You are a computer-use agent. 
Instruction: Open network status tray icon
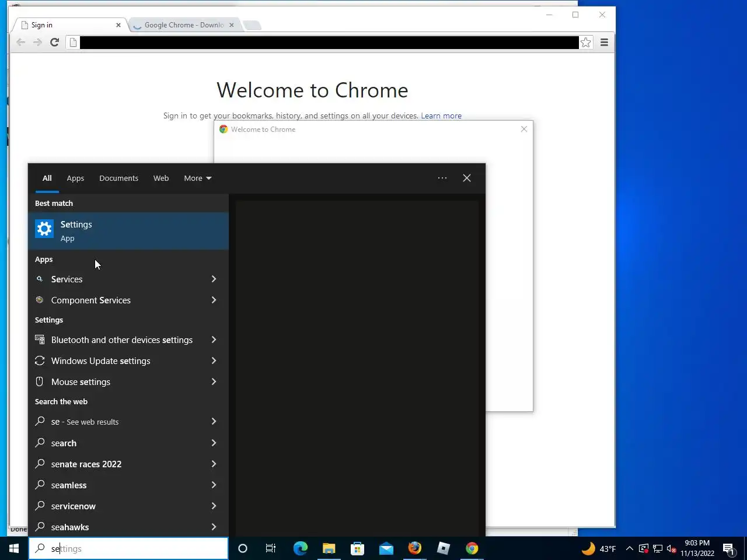point(658,548)
